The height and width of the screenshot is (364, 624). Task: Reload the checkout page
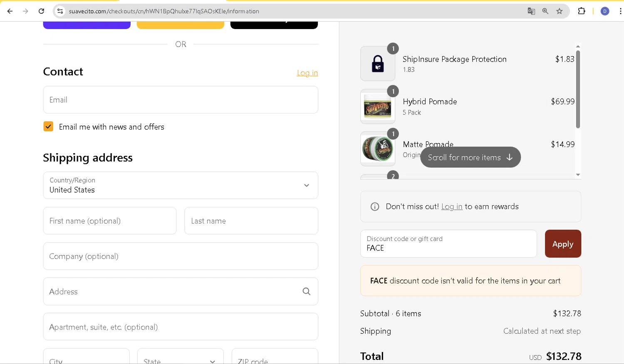click(41, 11)
